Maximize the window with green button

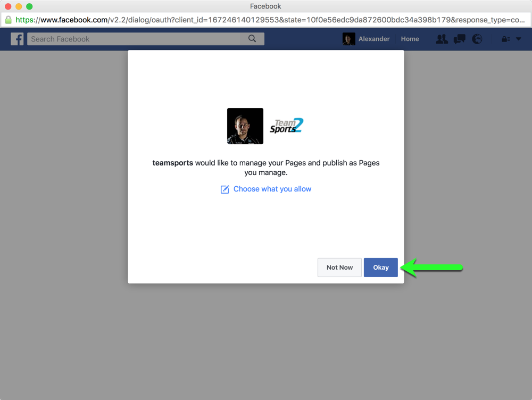(29, 6)
